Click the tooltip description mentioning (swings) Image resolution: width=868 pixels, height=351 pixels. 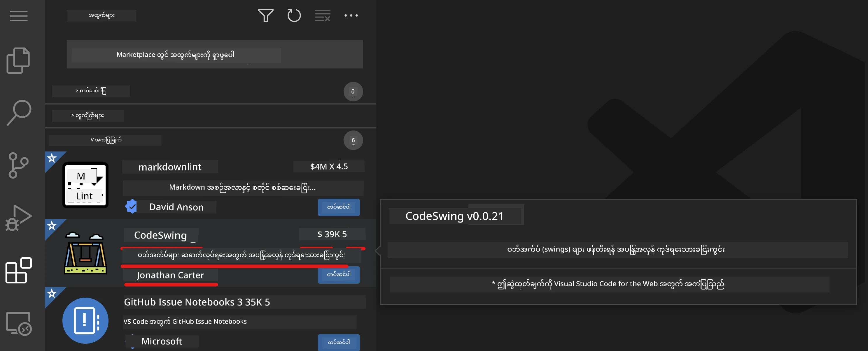(x=616, y=250)
